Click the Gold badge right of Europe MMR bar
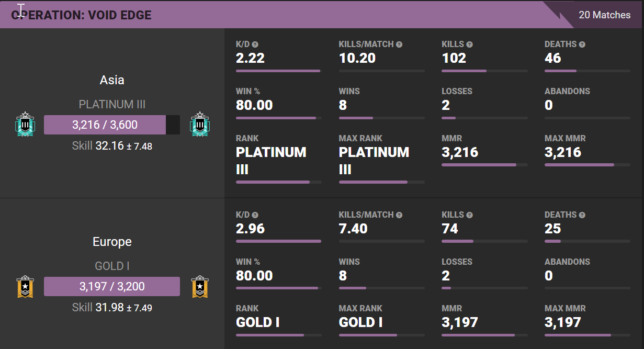 [199, 287]
